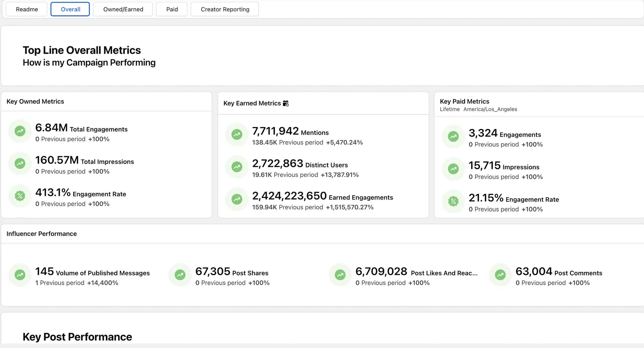The width and height of the screenshot is (644, 348).
Task: Click the America/Los_Angeles timezone label
Action: pyautogui.click(x=490, y=109)
